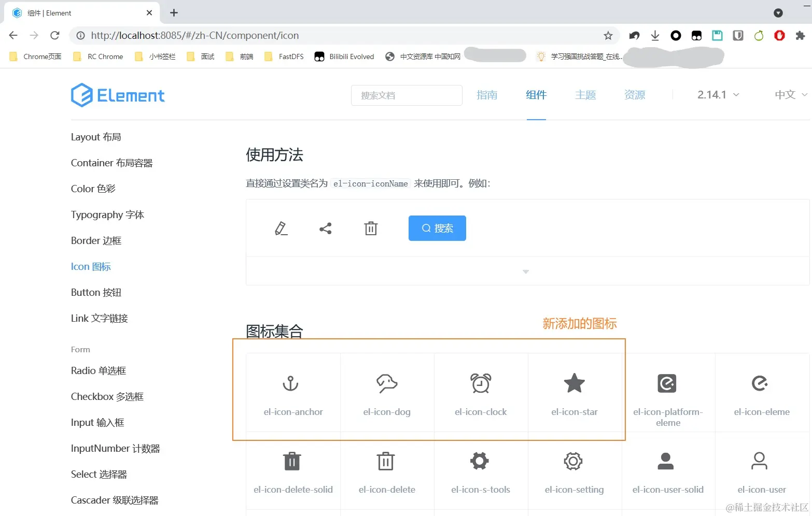Open the Button 按钮 sidebar link
The width and height of the screenshot is (812, 516).
tap(95, 292)
